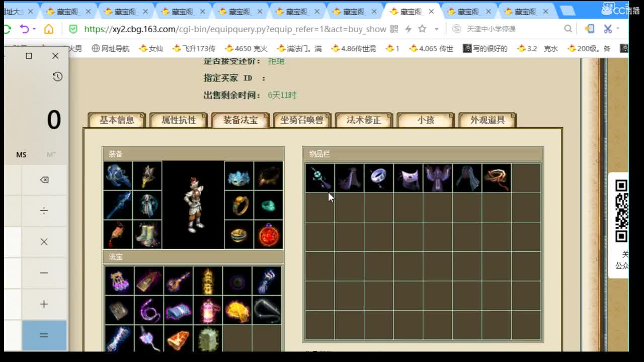Image resolution: width=644 pixels, height=362 pixels.
Task: Open the blue swirling ribbon equipment item
Action: [118, 175]
